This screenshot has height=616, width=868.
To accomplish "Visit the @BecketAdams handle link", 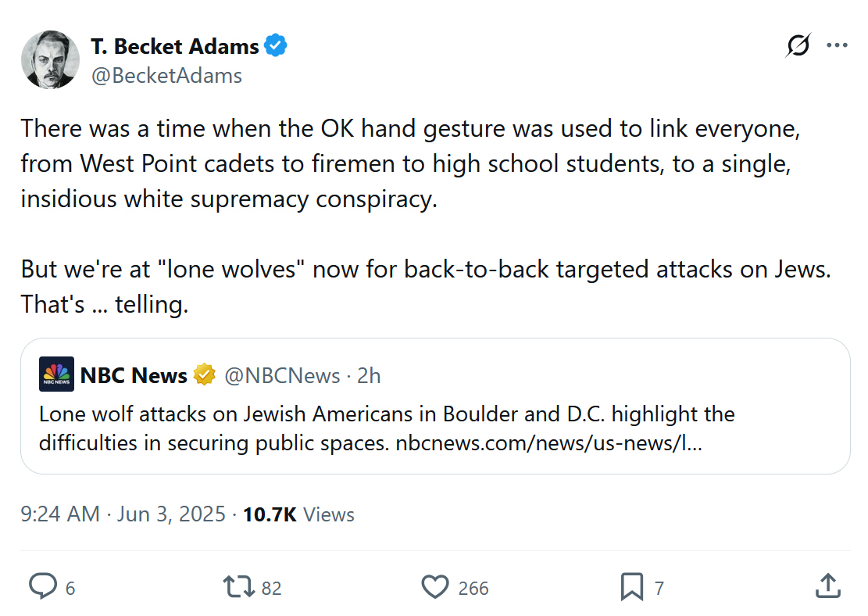I will coord(166,75).
